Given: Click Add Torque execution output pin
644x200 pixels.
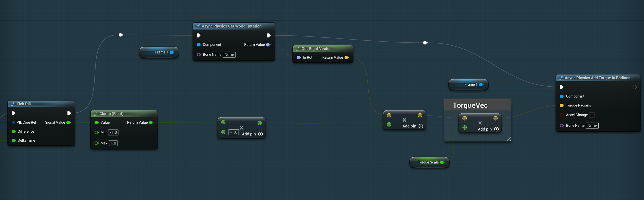Looking at the screenshot, I should tap(634, 87).
